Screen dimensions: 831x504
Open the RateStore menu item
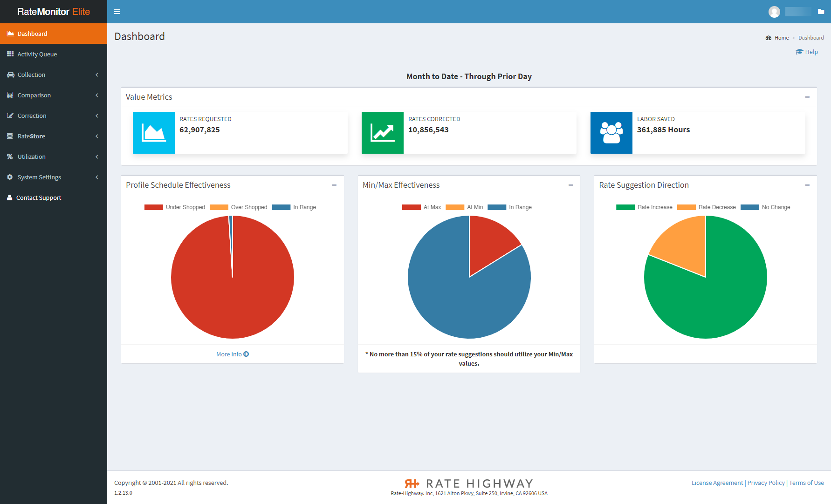click(31, 136)
